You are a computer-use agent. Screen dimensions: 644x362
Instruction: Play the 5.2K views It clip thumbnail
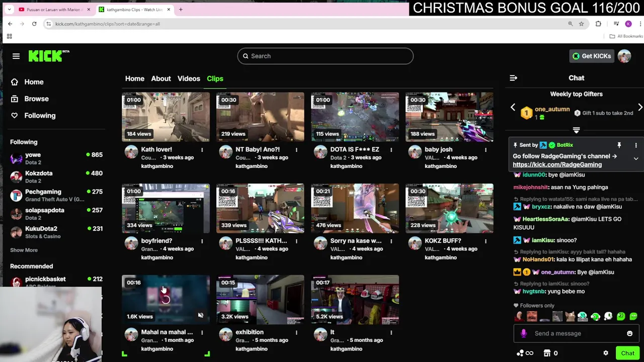(355, 300)
